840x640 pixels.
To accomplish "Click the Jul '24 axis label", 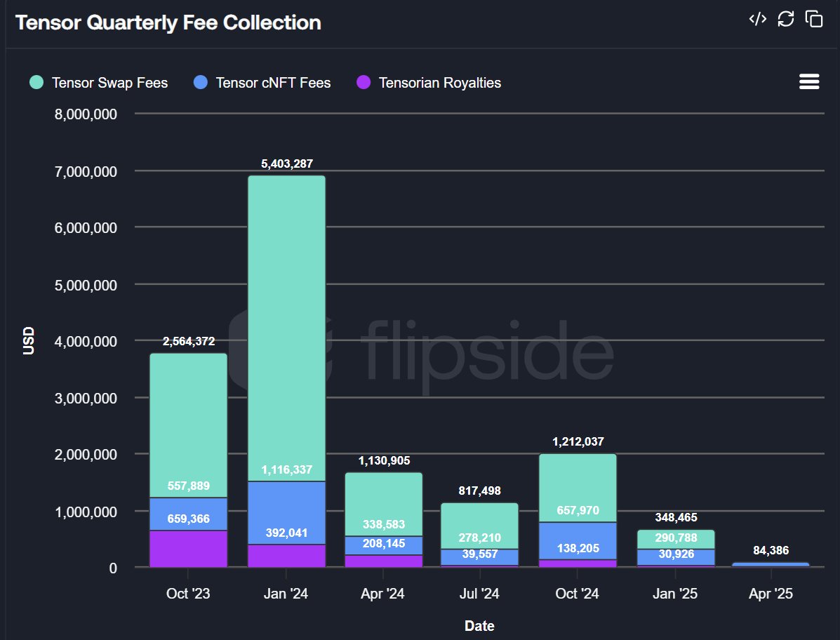I will tap(479, 594).
